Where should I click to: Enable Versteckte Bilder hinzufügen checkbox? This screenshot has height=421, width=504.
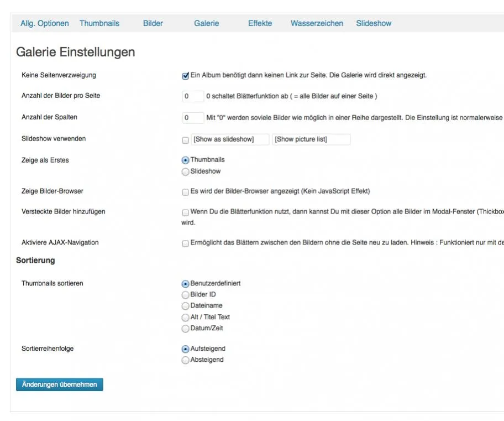186,212
